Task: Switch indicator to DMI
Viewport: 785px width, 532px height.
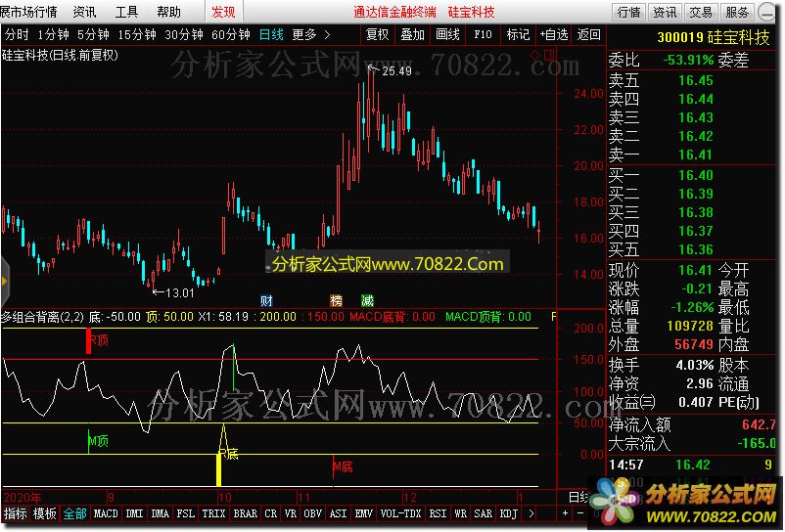Action: [x=134, y=513]
